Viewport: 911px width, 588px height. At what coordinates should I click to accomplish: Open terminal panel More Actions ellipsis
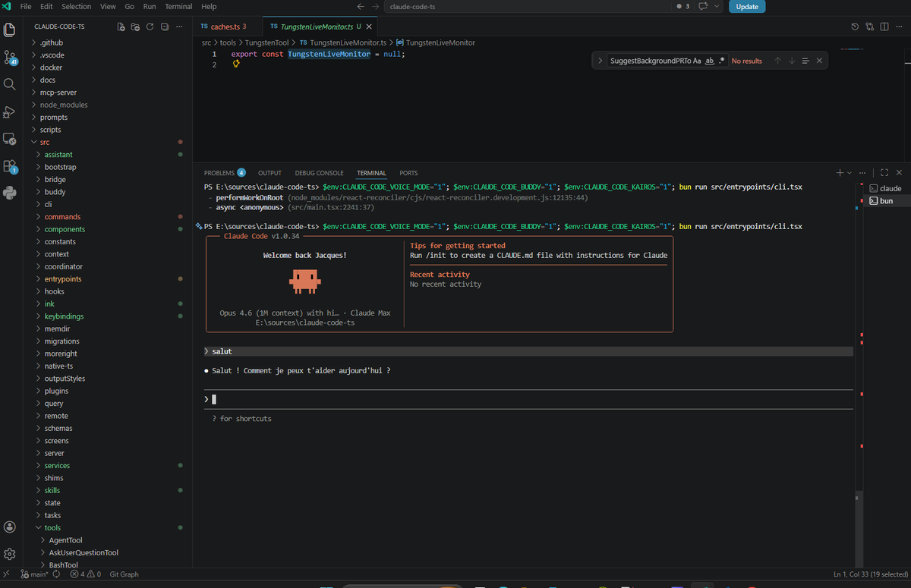click(x=862, y=173)
